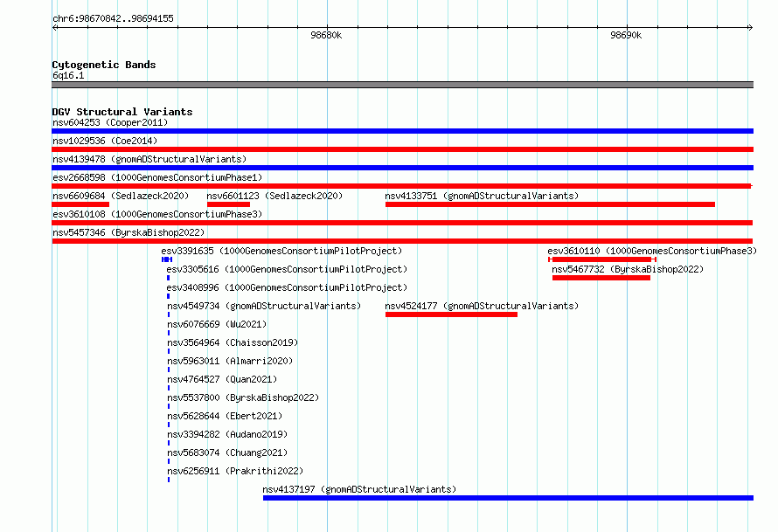Click the 98680k ruler position marker
Viewport: 778px width, 532px height.
326,35
